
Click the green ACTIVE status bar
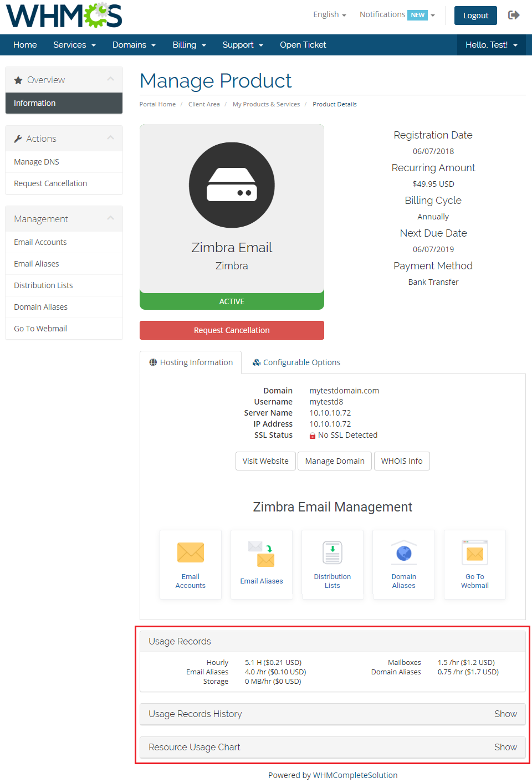(x=232, y=301)
